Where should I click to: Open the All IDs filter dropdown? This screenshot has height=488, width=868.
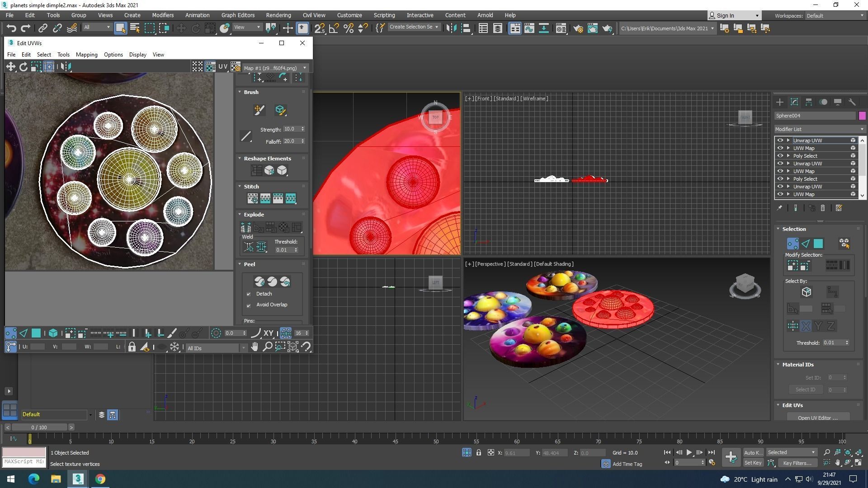[x=244, y=348]
